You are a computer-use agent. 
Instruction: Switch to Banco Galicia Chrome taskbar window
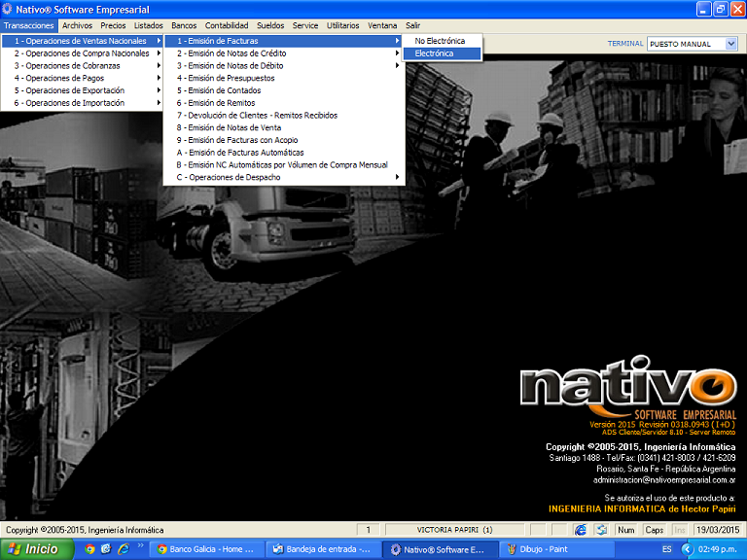(206, 549)
